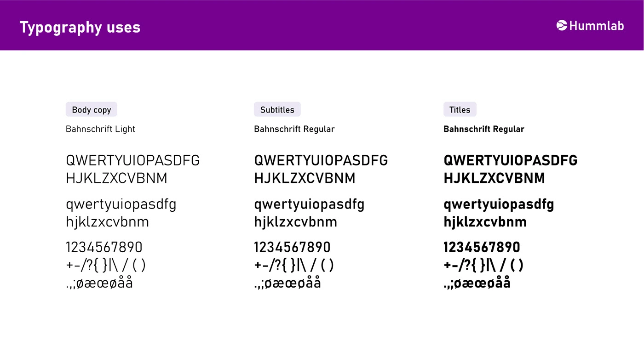Click lowercase "hjklzxcvbnm" in the Body copy specimen
The image size is (644, 362).
108,222
